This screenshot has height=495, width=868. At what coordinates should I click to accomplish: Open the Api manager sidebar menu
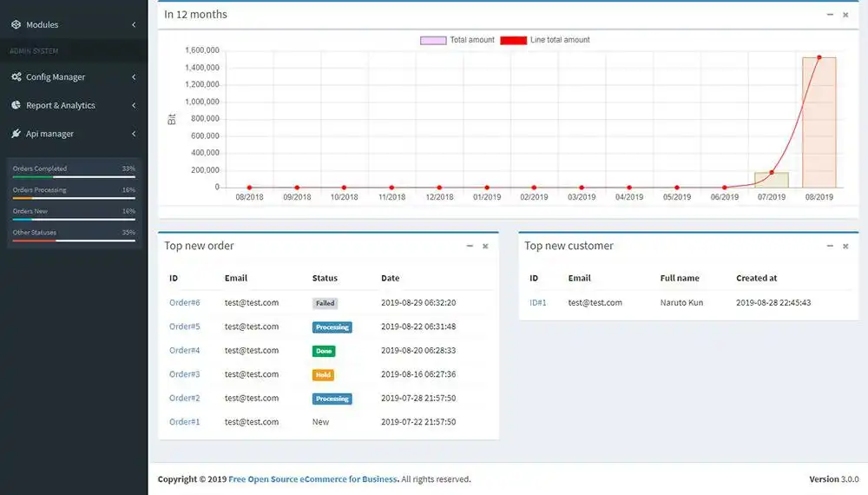(74, 134)
